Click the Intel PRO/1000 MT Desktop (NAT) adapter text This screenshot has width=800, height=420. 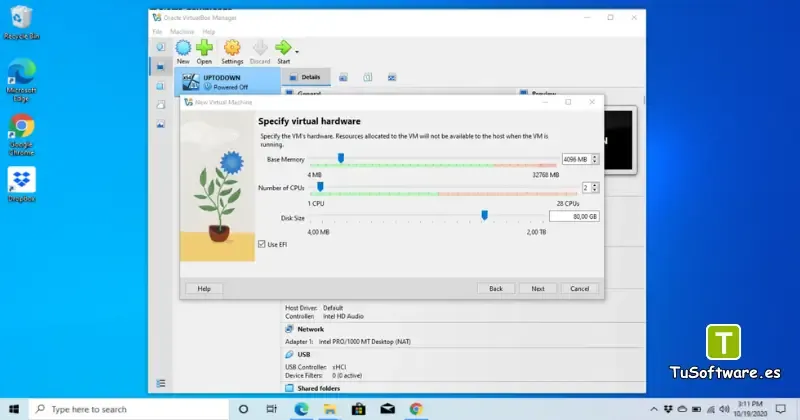pyautogui.click(x=364, y=341)
